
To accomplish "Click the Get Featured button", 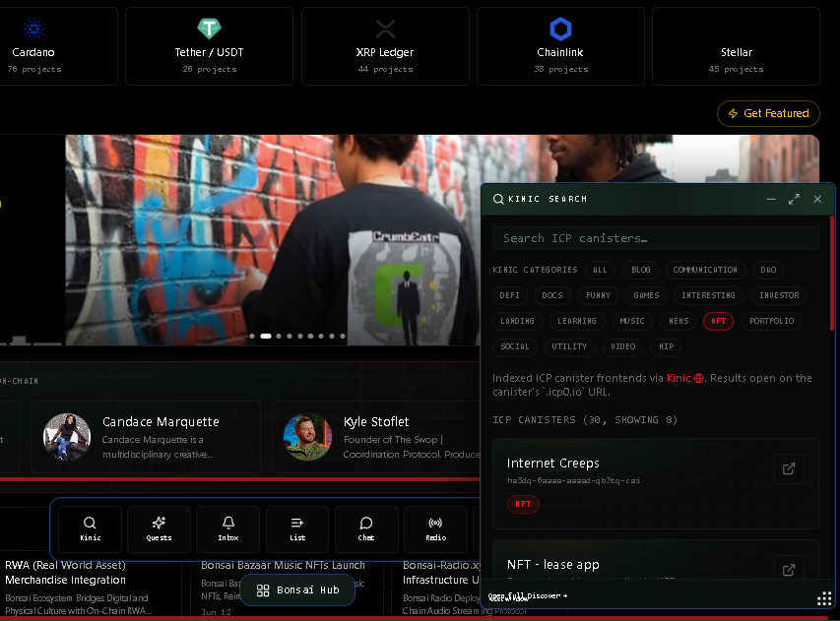I will [x=768, y=113].
